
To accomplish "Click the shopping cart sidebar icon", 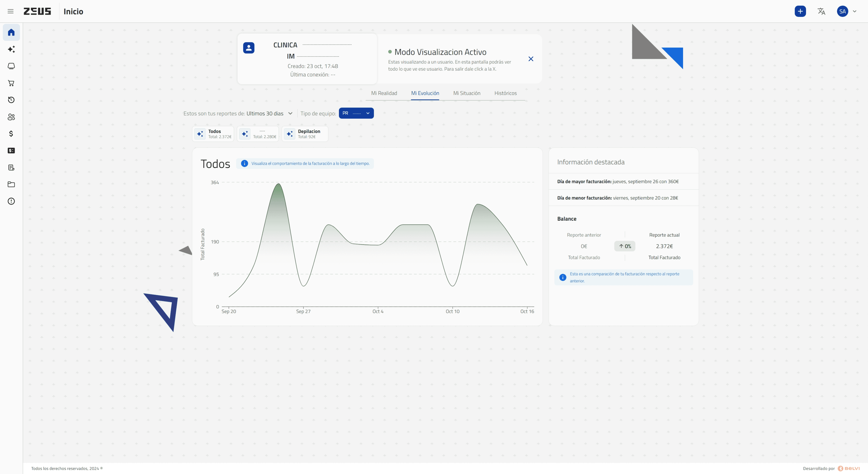I will click(x=11, y=83).
